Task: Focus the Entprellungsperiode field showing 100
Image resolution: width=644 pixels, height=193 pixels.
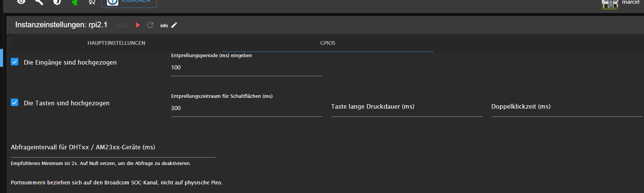Action: [x=246, y=68]
